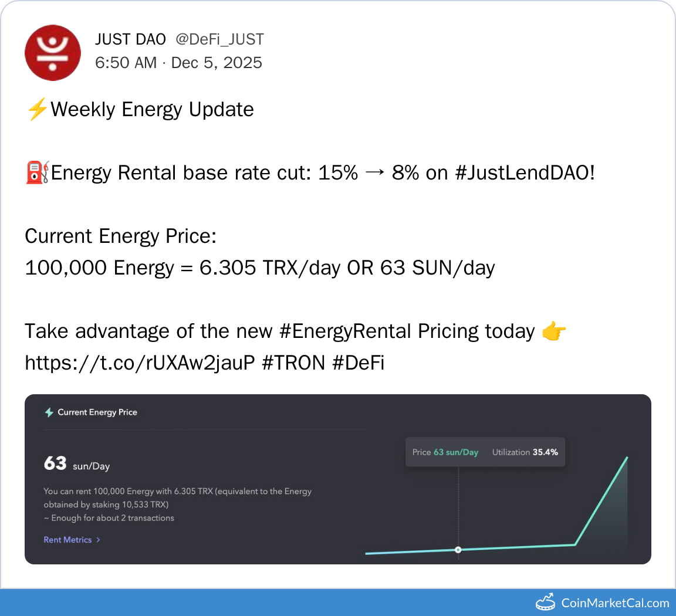Open the Rent Metrics link
Viewport: 676px width, 616px height.
click(67, 540)
